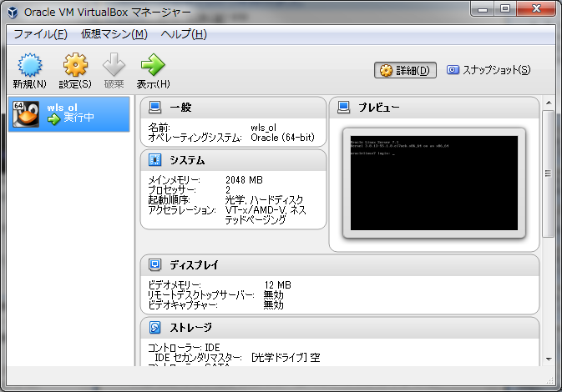Image resolution: width=562 pixels, height=392 pixels.
Task: Click the Oracle (64-bit) operating system value
Action: pos(283,138)
